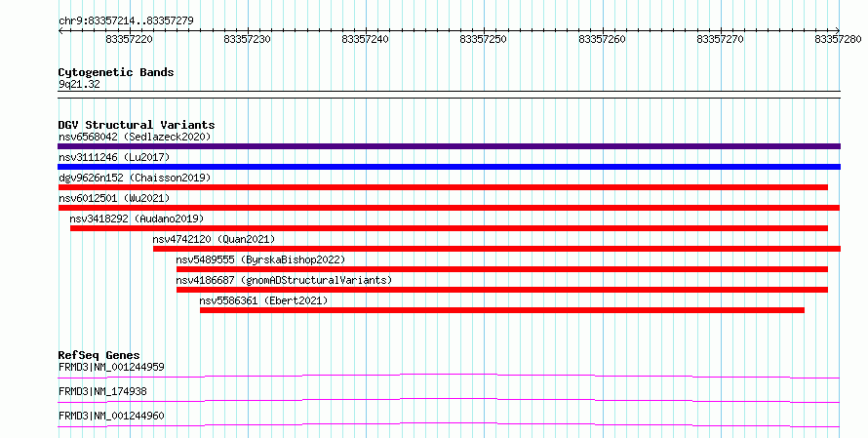Select the red nsv5586361 variant bar
The width and height of the screenshot is (868, 438).
pyautogui.click(x=502, y=310)
